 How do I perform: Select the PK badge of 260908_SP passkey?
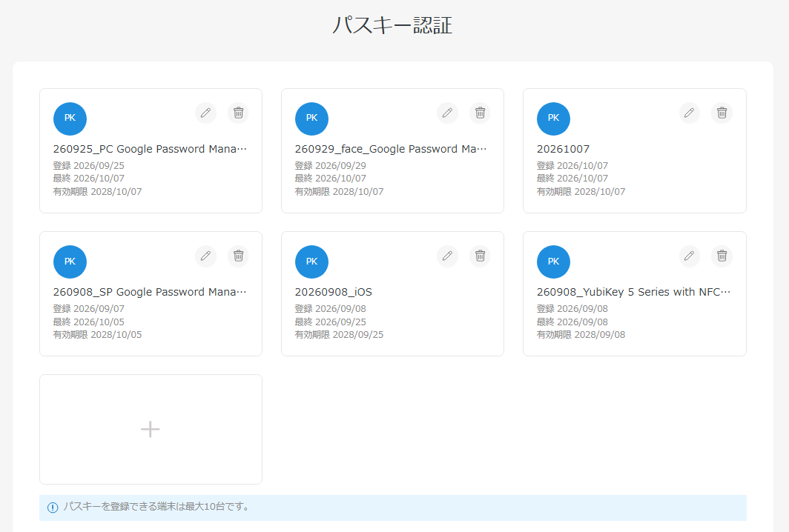click(x=70, y=262)
